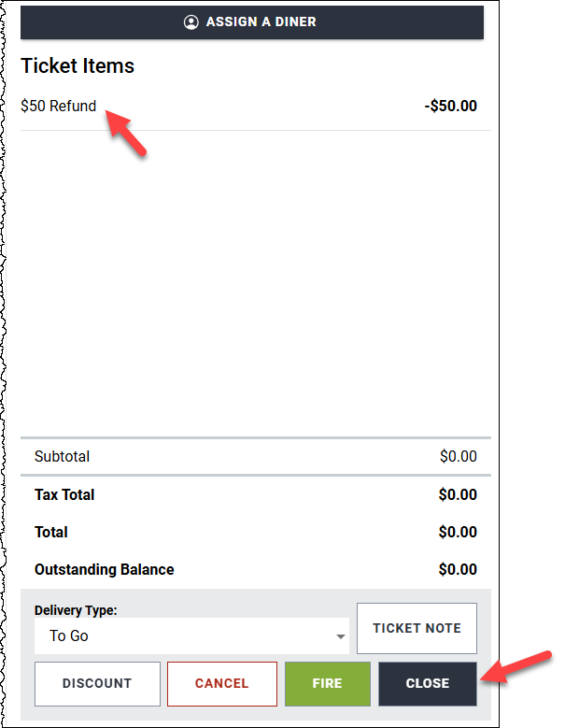Select the Outstanding Balance $0.00 value
The image size is (565, 728).
click(458, 570)
